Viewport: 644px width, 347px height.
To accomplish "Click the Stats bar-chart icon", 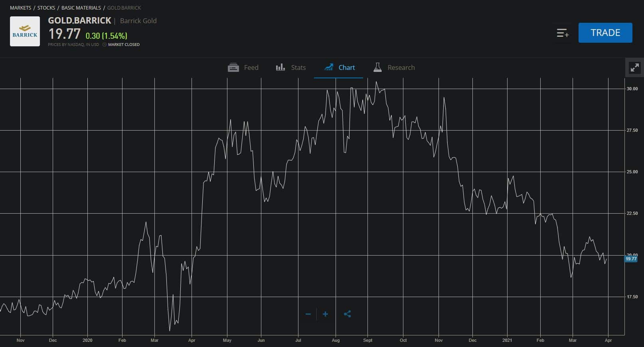I will 281,67.
